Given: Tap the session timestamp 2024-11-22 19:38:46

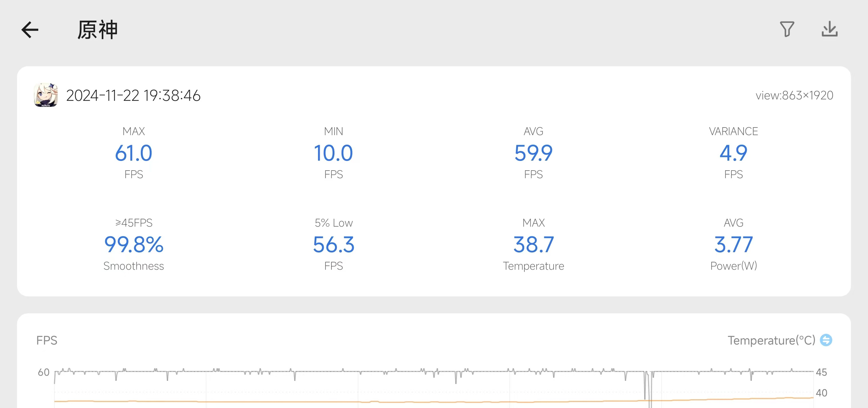Looking at the screenshot, I should 134,95.
